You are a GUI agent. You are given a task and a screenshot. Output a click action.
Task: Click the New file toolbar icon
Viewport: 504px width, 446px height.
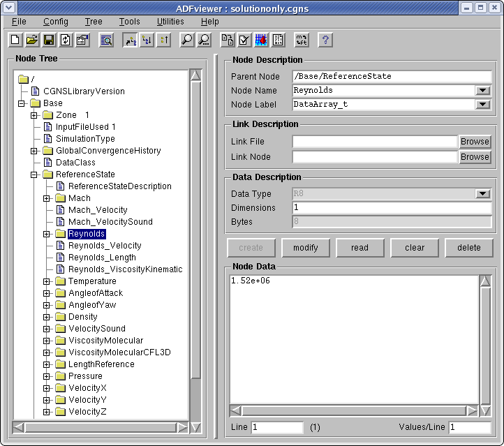coord(15,40)
